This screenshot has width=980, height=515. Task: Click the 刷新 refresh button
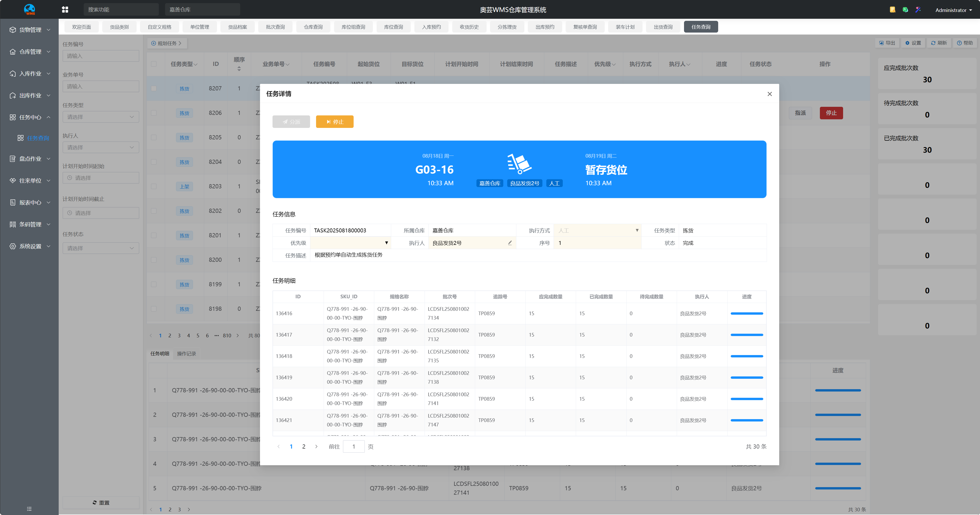939,43
